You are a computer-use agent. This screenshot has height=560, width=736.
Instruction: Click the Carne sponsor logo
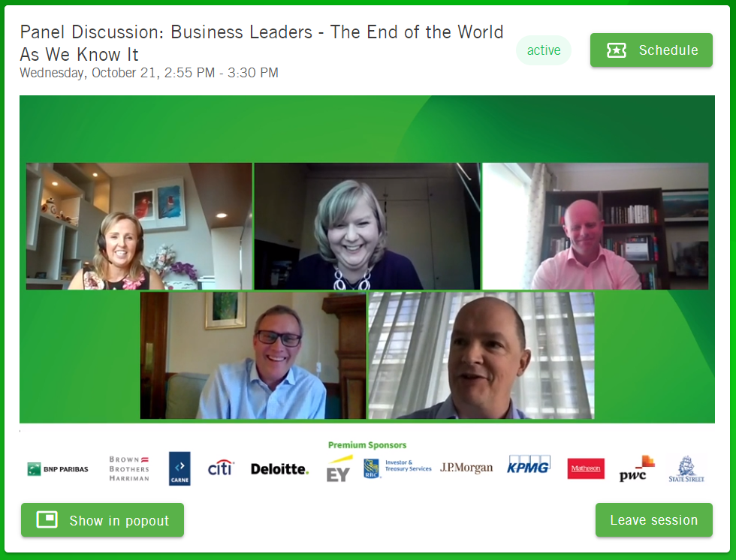coord(179,468)
